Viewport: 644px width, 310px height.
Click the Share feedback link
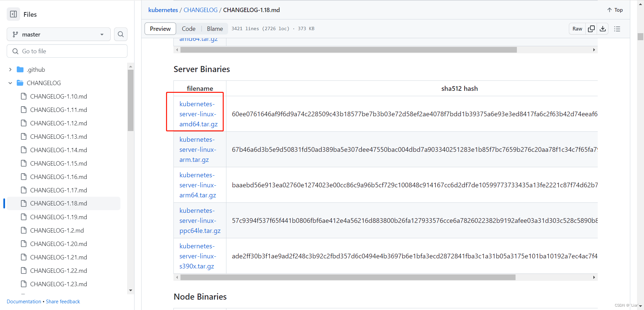pyautogui.click(x=63, y=302)
